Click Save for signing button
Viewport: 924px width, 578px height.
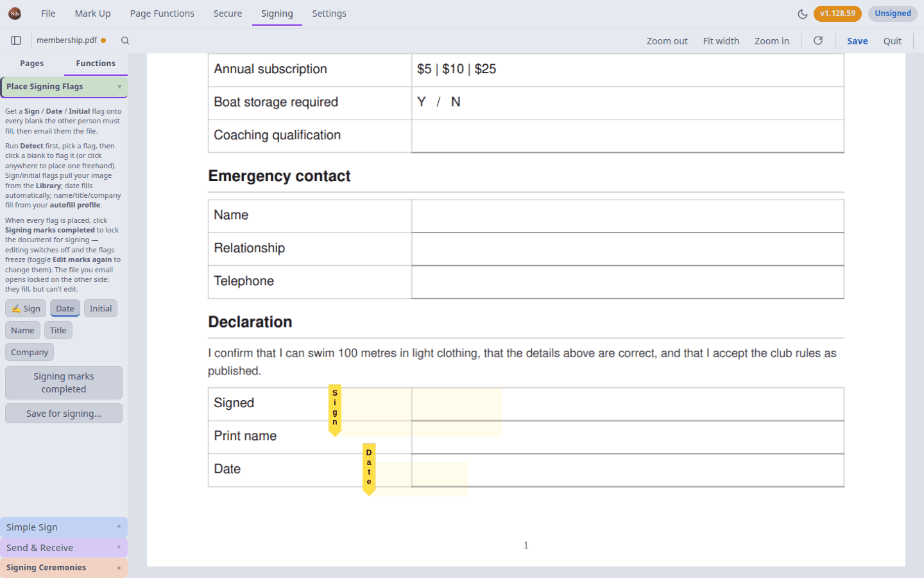[x=64, y=414]
